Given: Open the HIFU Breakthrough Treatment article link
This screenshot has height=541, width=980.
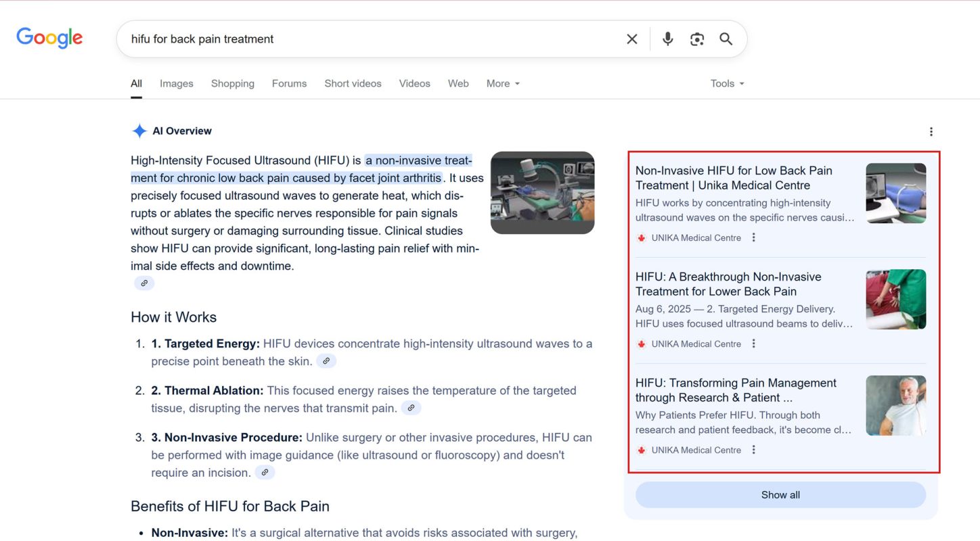Looking at the screenshot, I should [728, 284].
